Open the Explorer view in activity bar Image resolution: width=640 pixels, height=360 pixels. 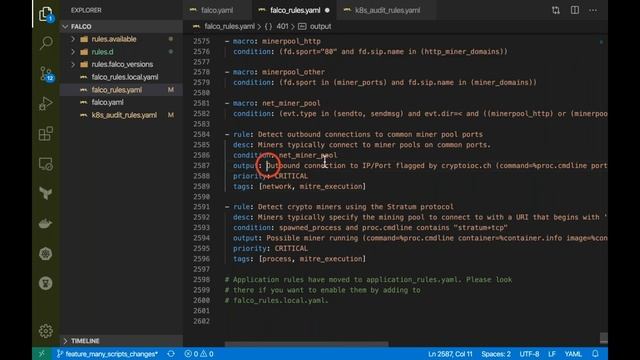click(46, 14)
